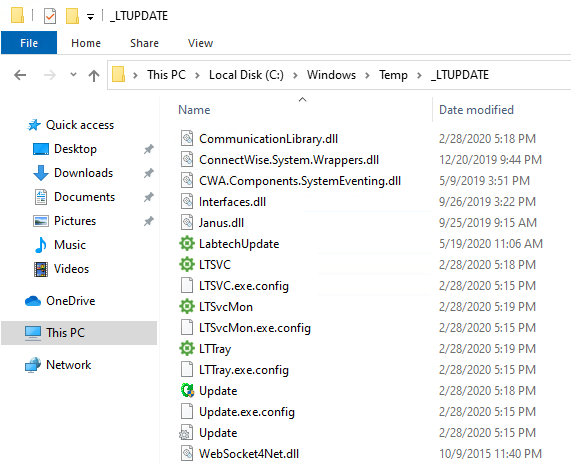571x465 pixels.
Task: Select Local Disk (C:) in the breadcrumb
Action: 246,75
